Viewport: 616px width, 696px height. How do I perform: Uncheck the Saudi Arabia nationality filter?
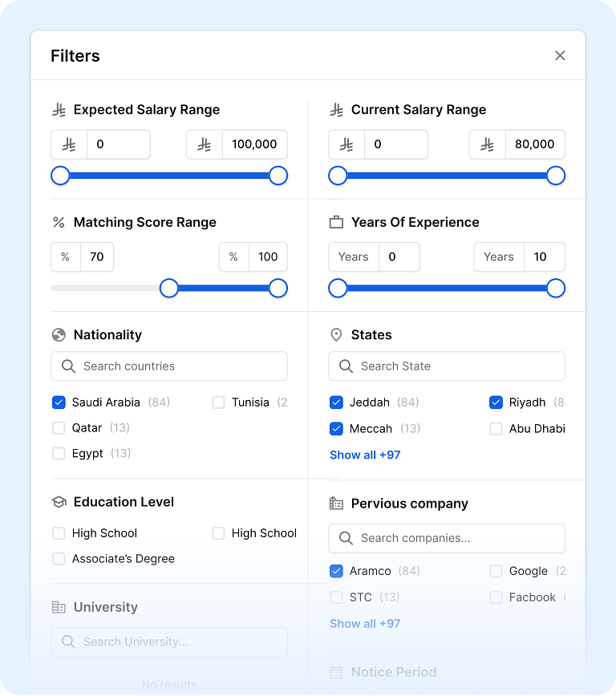pos(59,402)
